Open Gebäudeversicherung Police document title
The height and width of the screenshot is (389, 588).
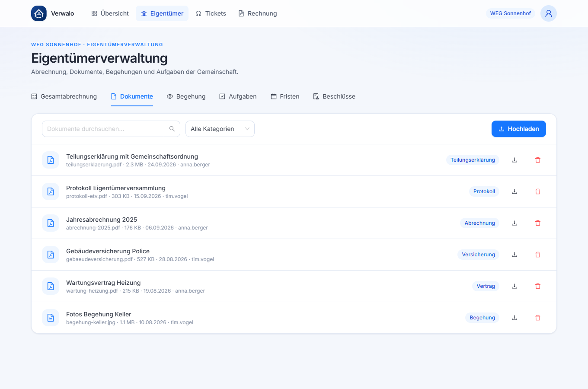coord(108,251)
